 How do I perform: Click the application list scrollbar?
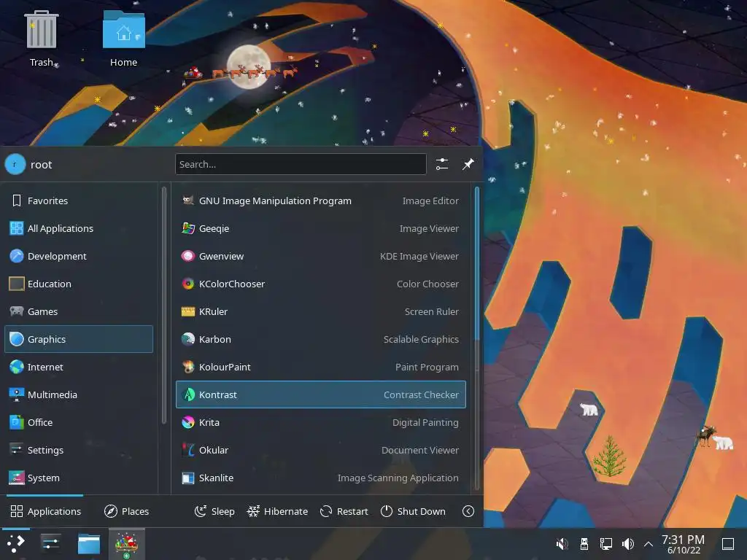477,262
